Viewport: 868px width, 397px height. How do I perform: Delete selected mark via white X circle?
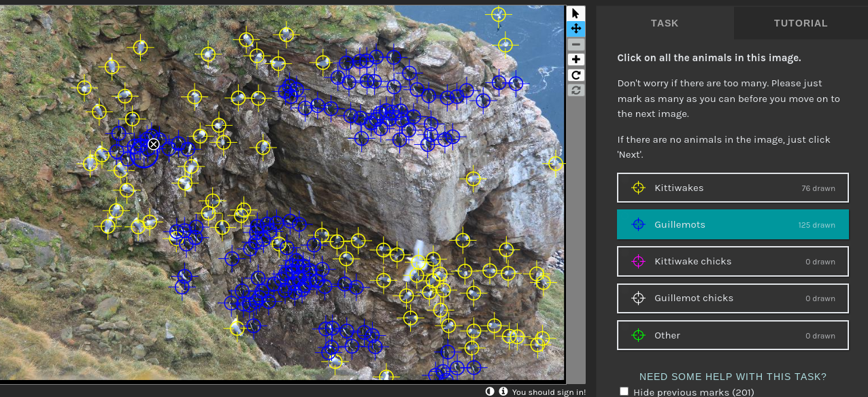click(154, 144)
